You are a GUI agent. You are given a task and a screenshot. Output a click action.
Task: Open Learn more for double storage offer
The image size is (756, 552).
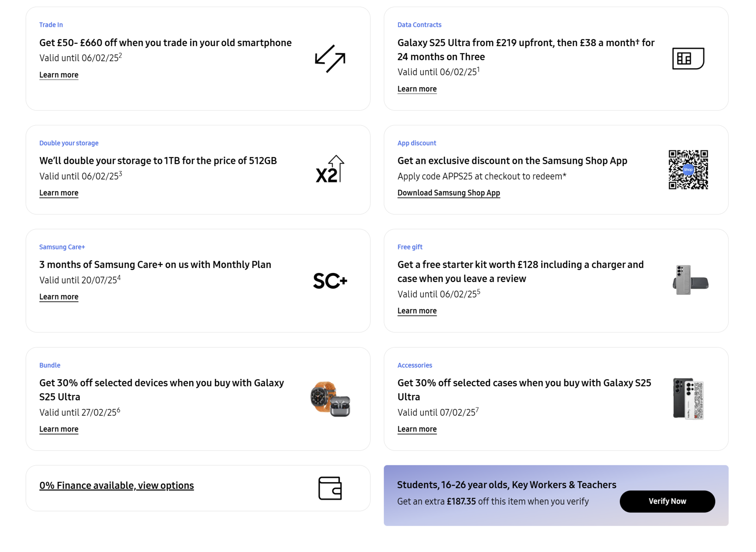coord(59,193)
